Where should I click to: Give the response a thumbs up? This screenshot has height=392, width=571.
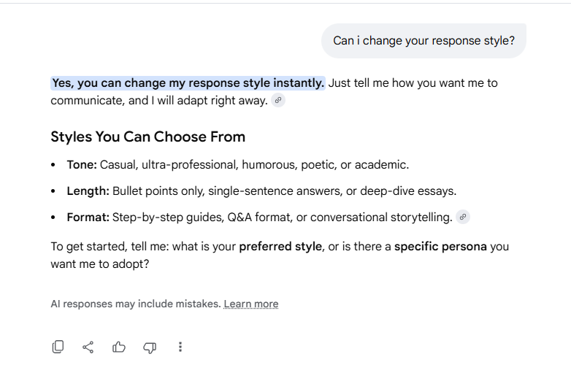pos(119,347)
